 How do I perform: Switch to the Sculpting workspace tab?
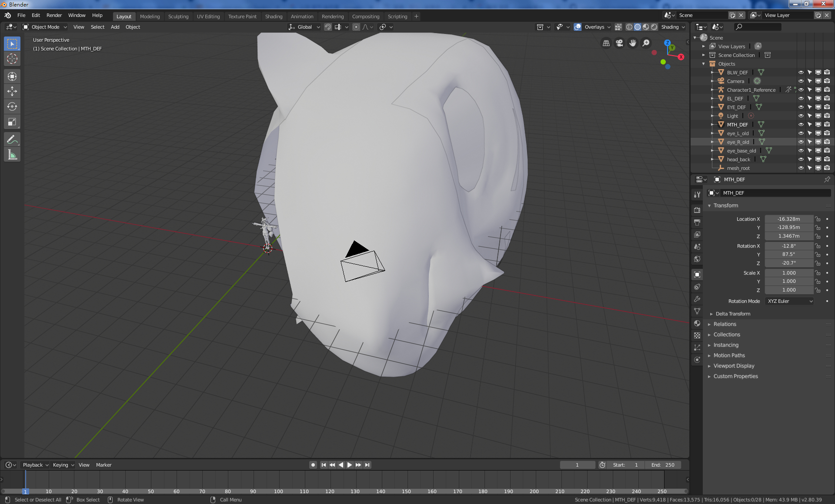(x=178, y=17)
